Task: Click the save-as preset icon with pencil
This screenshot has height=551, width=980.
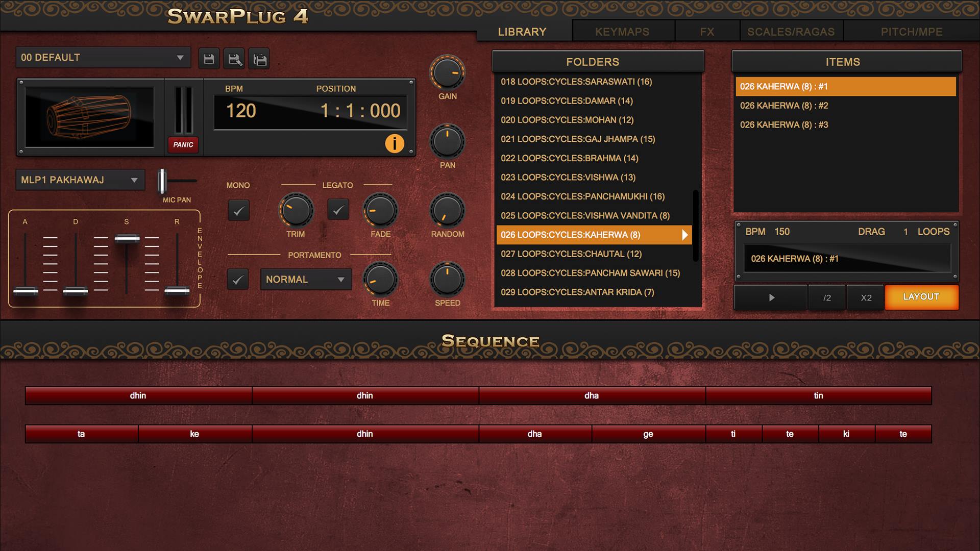Action: coord(235,59)
